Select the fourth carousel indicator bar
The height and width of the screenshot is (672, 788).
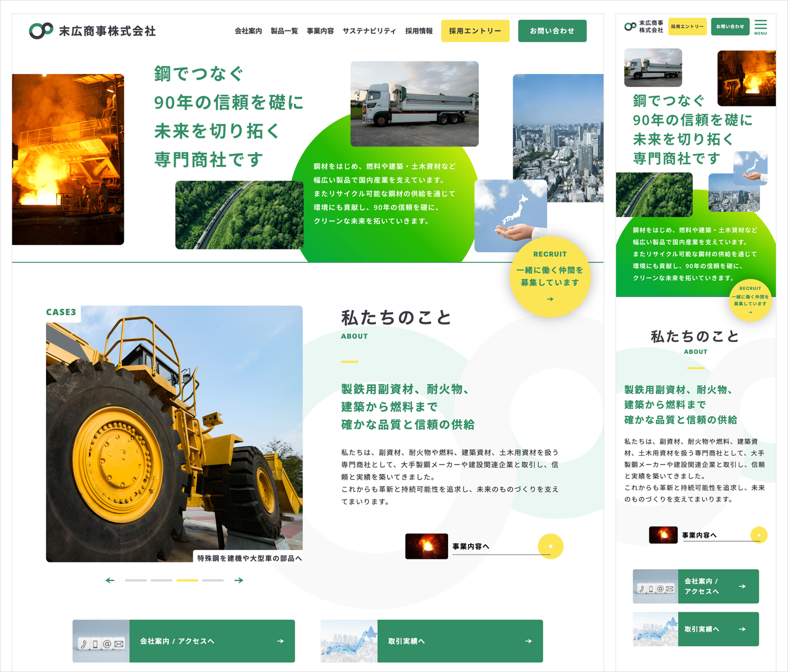click(213, 580)
